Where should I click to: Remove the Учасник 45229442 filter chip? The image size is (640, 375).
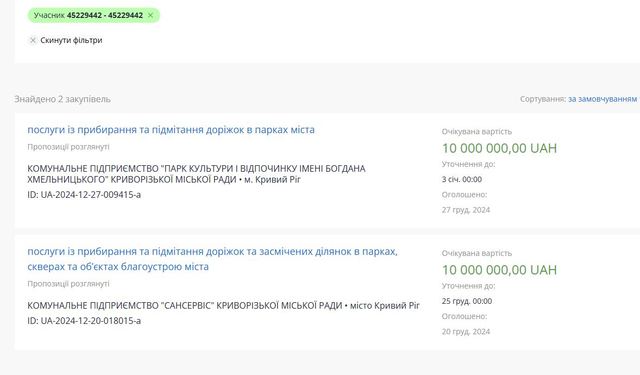[151, 16]
